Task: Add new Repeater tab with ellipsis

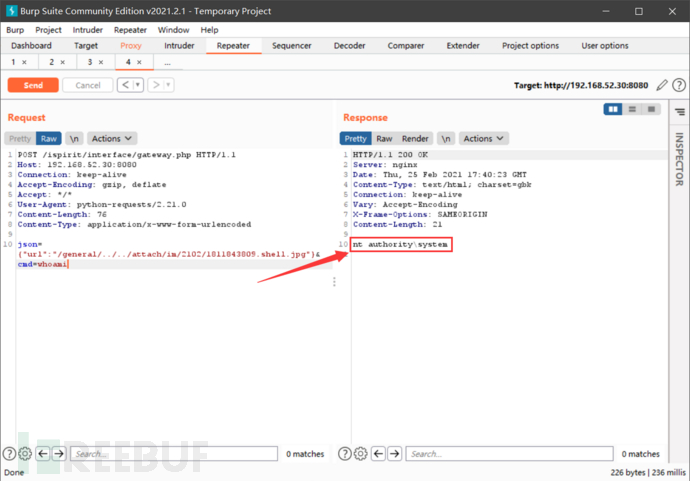Action: pos(167,62)
